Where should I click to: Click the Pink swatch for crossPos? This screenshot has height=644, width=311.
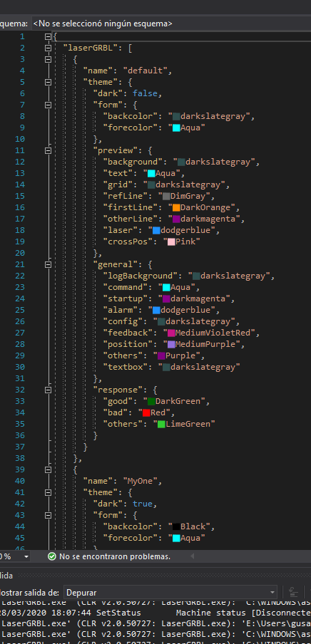click(171, 241)
